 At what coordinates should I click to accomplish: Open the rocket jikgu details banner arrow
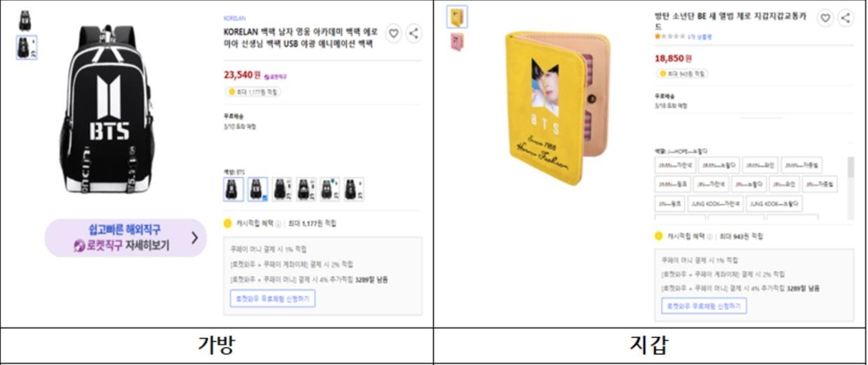[x=194, y=238]
